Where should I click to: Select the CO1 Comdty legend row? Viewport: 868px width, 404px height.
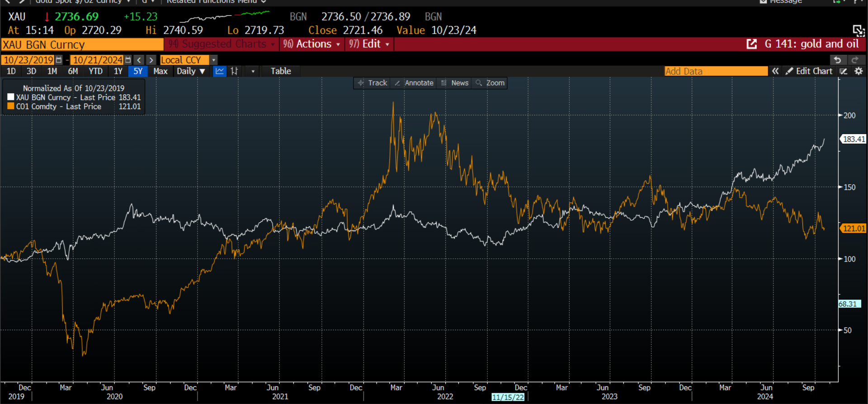click(74, 106)
